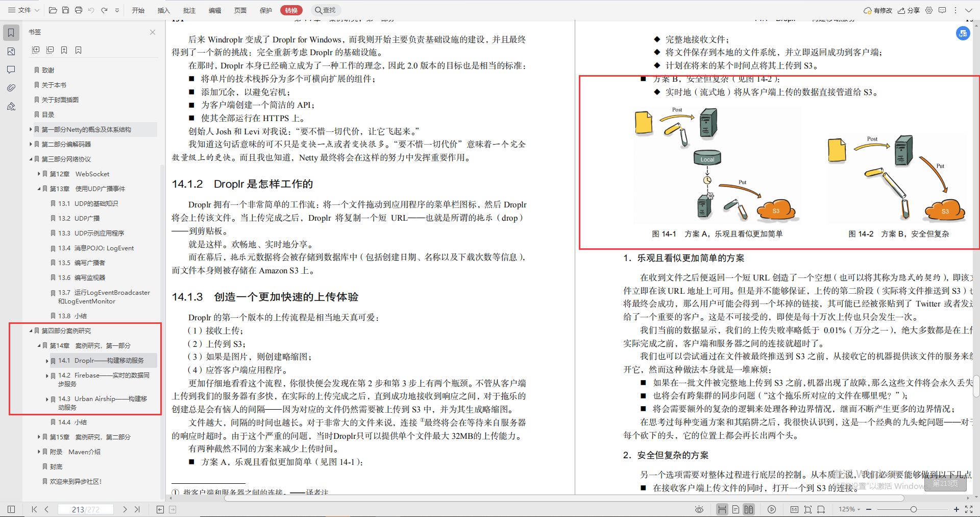The width and height of the screenshot is (980, 517).
Task: Undo the last action
Action: [91, 10]
